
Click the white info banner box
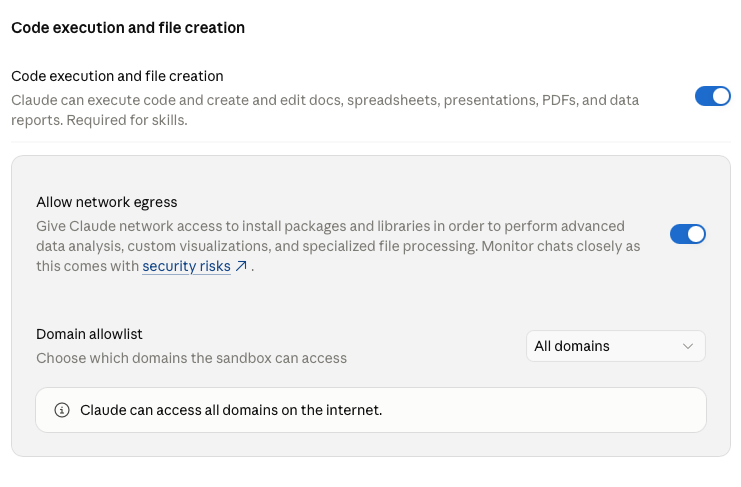[371, 410]
